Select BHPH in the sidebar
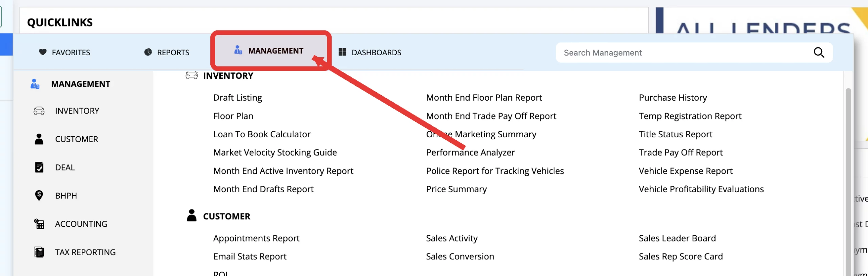This screenshot has width=868, height=276. pos(66,196)
